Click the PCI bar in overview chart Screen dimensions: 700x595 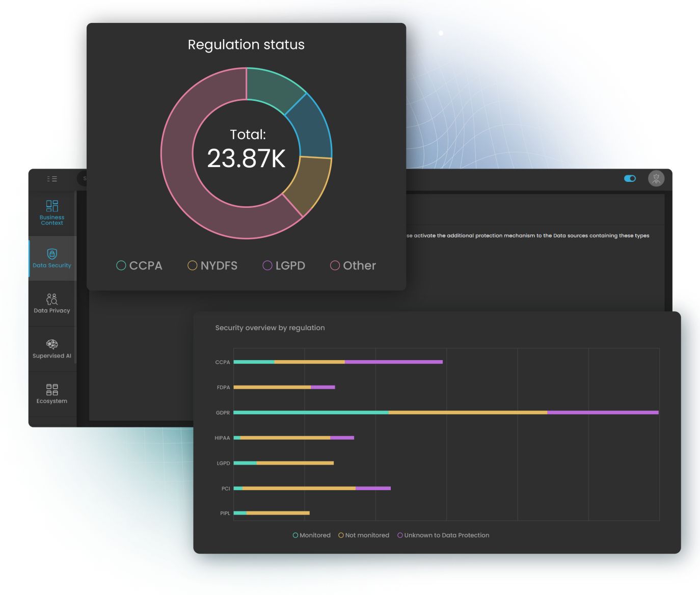coord(312,489)
